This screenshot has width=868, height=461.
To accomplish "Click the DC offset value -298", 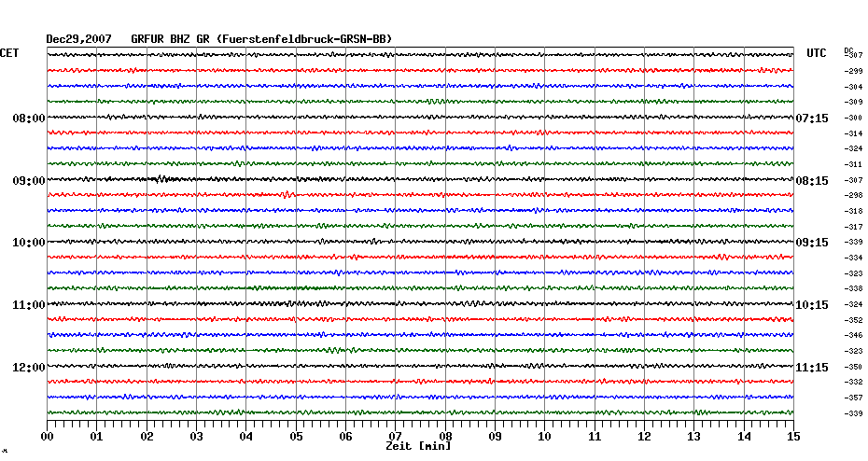I will point(854,195).
